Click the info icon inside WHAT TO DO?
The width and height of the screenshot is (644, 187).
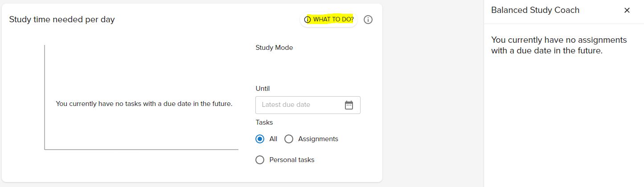click(307, 20)
